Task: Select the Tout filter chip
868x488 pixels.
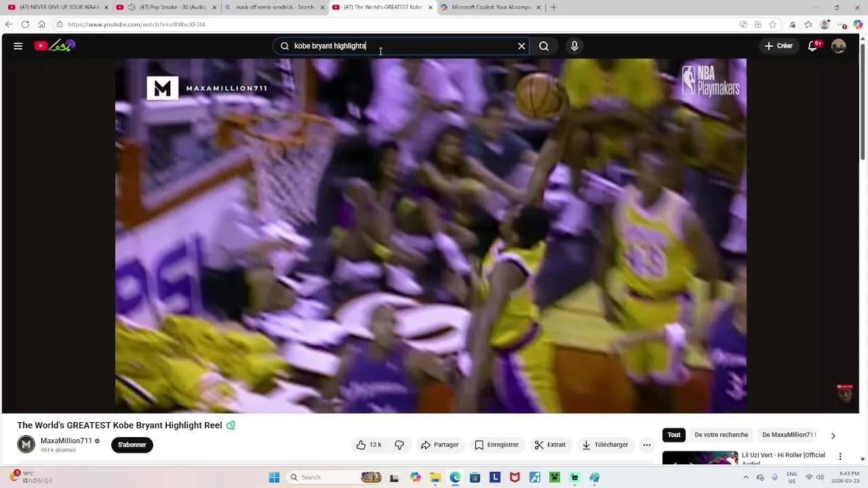Action: pos(674,435)
